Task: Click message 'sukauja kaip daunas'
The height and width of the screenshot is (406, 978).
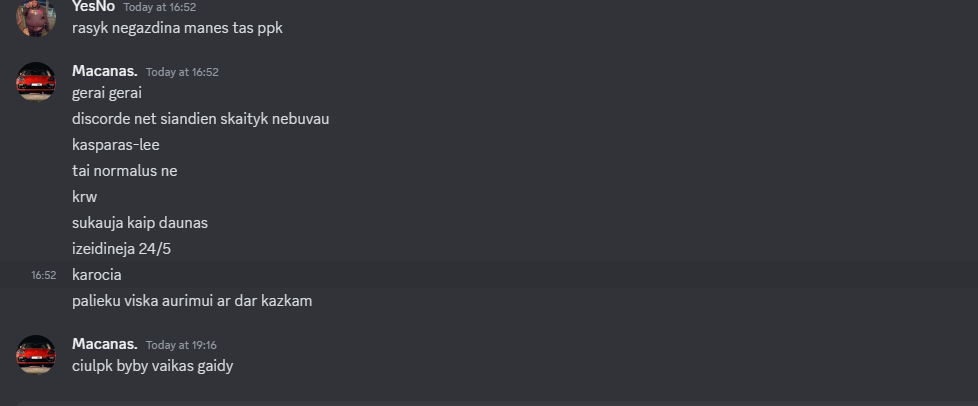Action: click(x=140, y=223)
